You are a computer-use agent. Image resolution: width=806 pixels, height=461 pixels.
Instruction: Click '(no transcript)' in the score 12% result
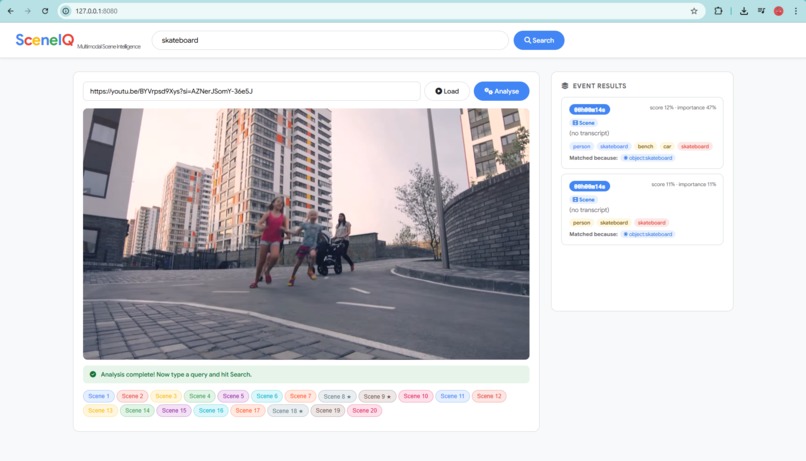click(589, 133)
